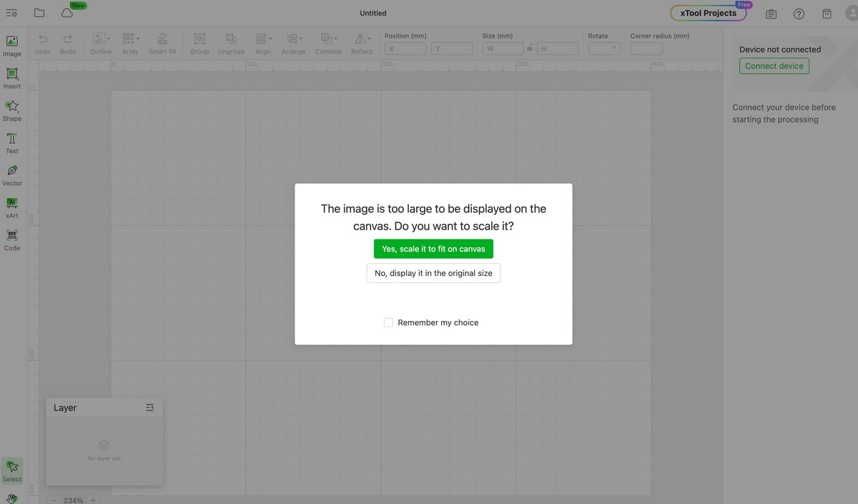858x504 pixels.
Task: Open the help question mark icon
Action: tap(799, 14)
